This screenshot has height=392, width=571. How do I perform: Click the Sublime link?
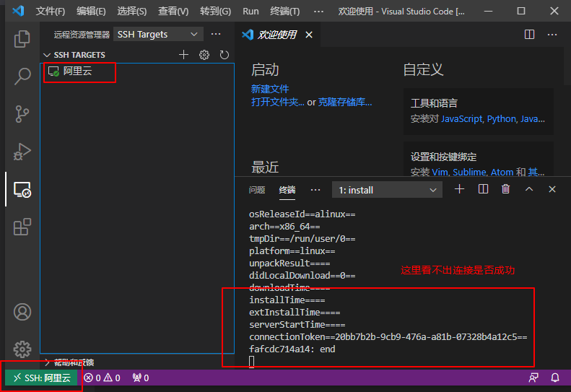(x=469, y=172)
